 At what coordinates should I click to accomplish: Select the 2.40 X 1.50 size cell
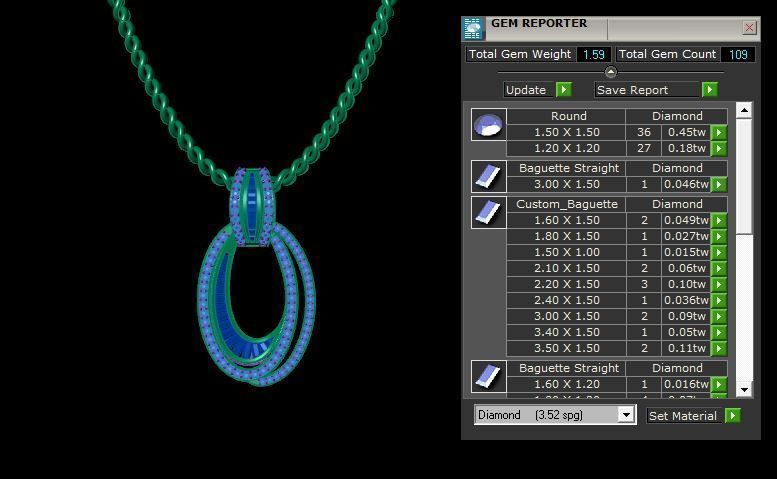tap(566, 300)
